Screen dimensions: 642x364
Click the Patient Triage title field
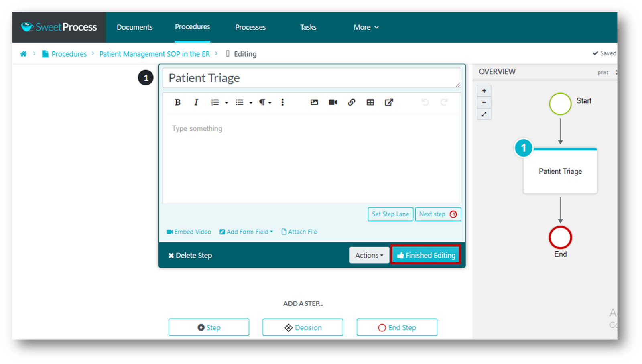pyautogui.click(x=311, y=78)
